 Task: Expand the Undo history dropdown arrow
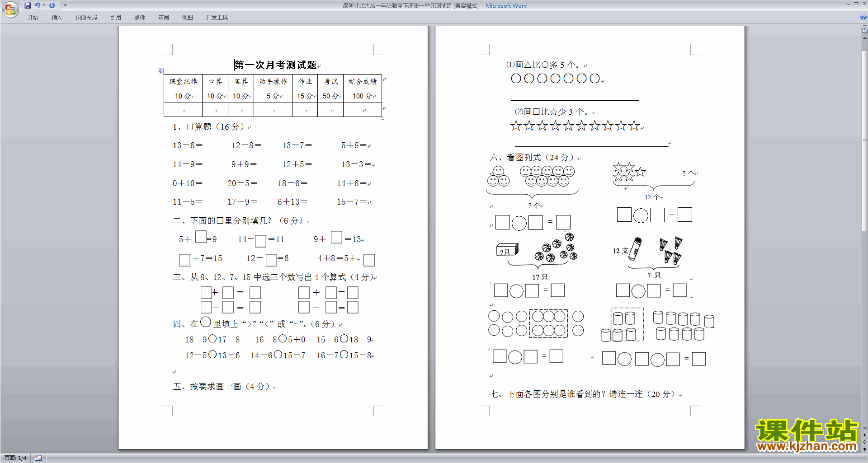pyautogui.click(x=44, y=5)
